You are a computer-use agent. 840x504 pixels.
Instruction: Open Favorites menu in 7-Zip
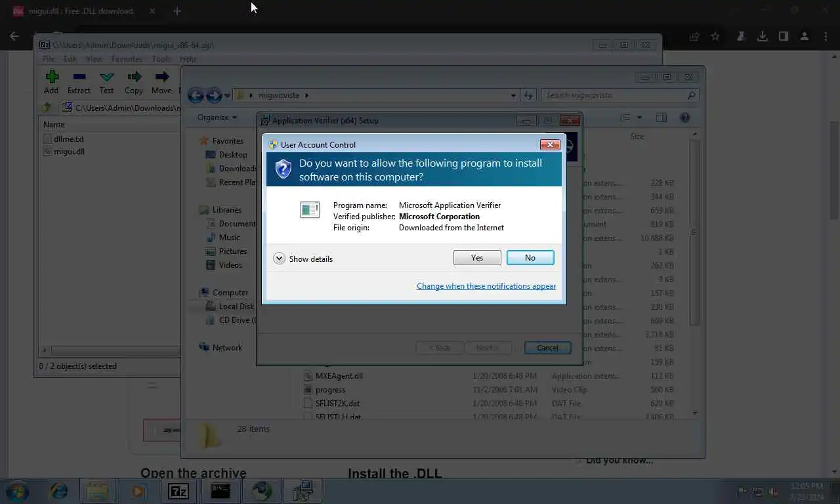click(x=127, y=59)
